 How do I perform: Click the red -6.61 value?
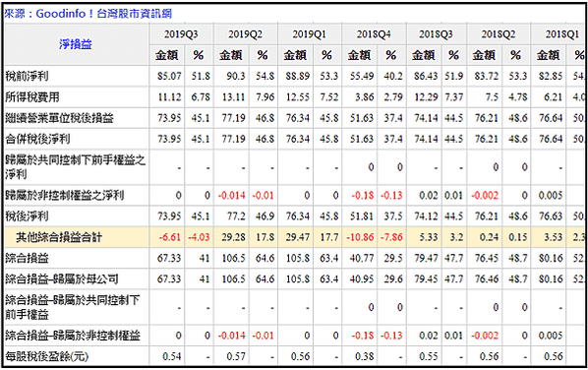tap(169, 237)
